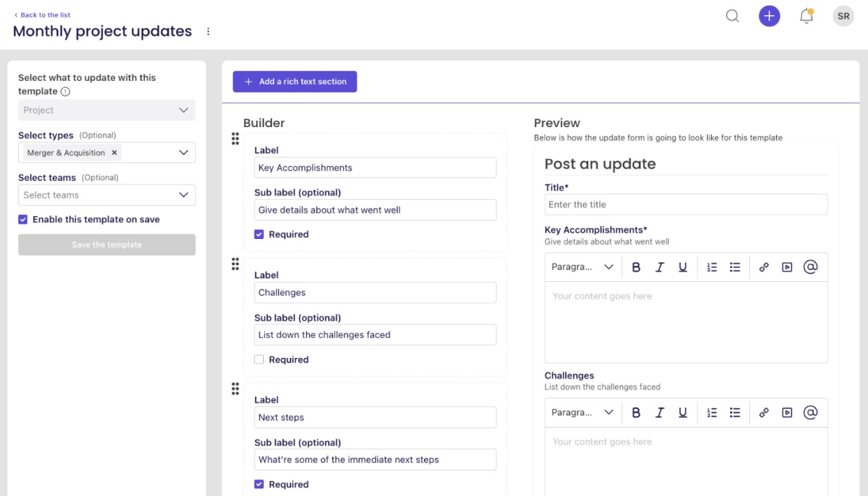Toggle Enable this template on save
Image resolution: width=868 pixels, height=496 pixels.
click(23, 219)
